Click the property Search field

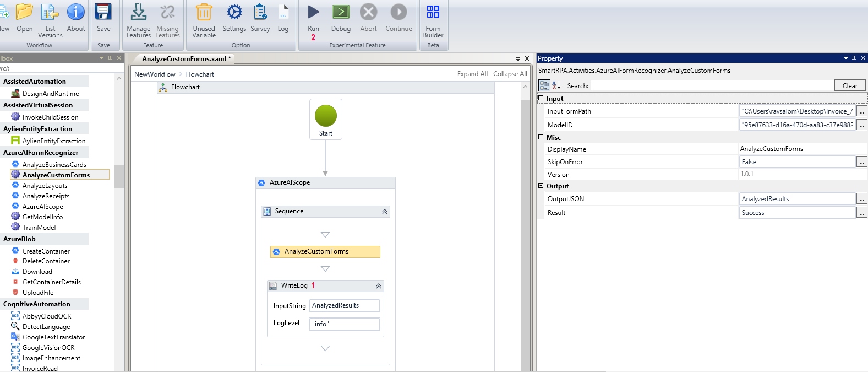(712, 85)
